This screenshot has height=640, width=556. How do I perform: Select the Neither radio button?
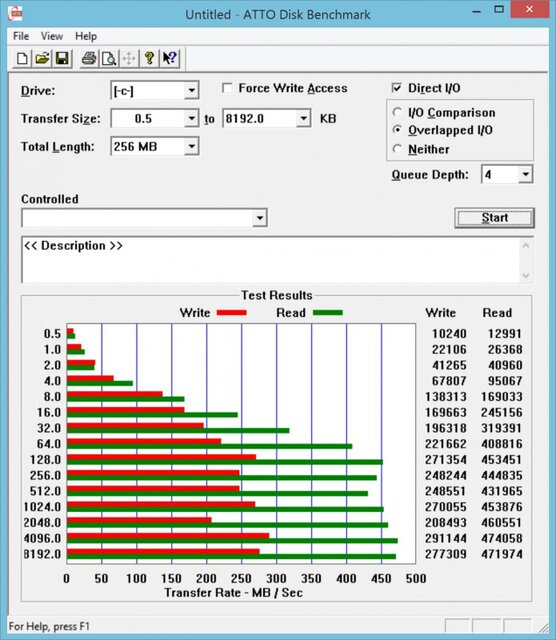[x=397, y=149]
